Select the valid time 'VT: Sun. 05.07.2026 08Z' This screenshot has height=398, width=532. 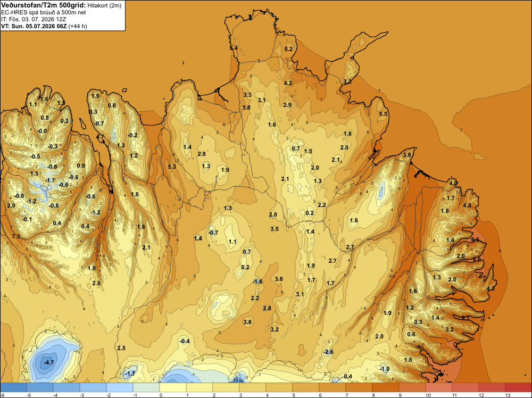tap(34, 26)
